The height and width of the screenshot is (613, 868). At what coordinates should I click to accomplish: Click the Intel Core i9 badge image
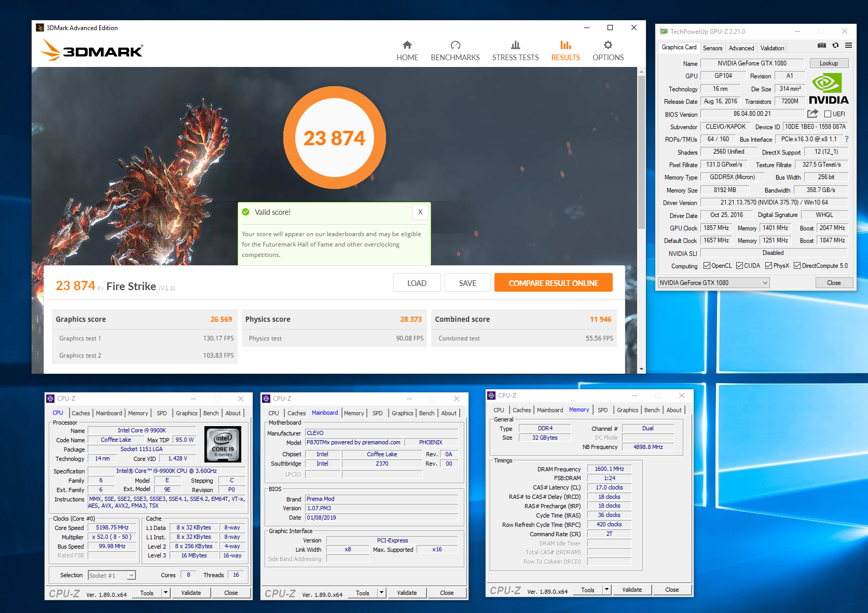pyautogui.click(x=223, y=444)
